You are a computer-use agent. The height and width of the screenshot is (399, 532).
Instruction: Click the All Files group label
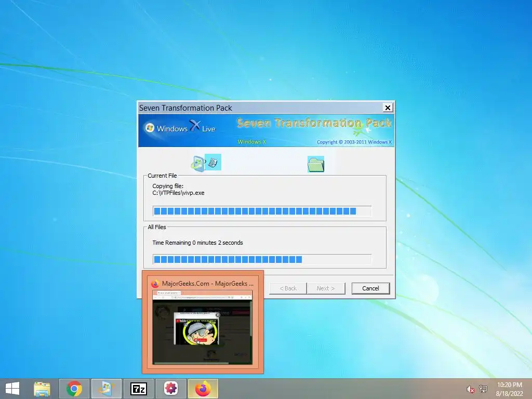157,228
